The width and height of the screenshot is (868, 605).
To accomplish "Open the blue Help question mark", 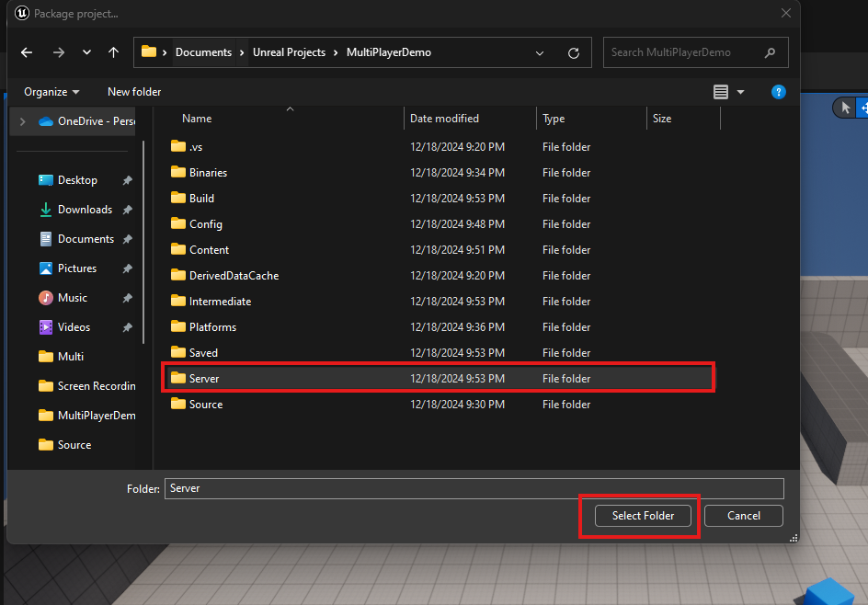I will [x=778, y=92].
